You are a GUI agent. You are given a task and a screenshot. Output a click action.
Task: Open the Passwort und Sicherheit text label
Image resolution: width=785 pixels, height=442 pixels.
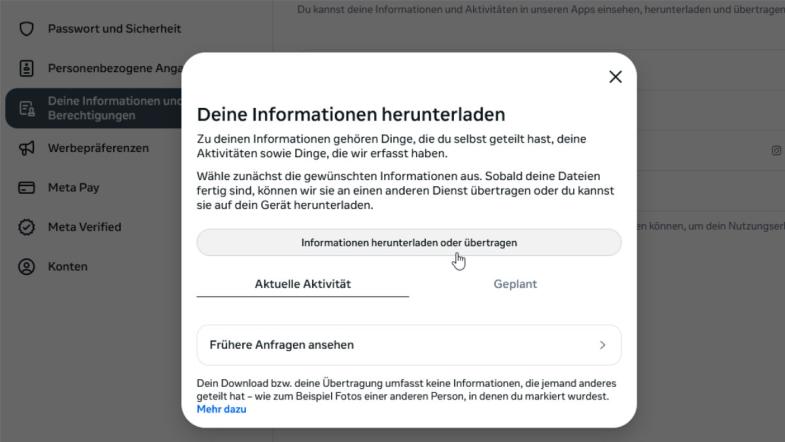click(114, 28)
